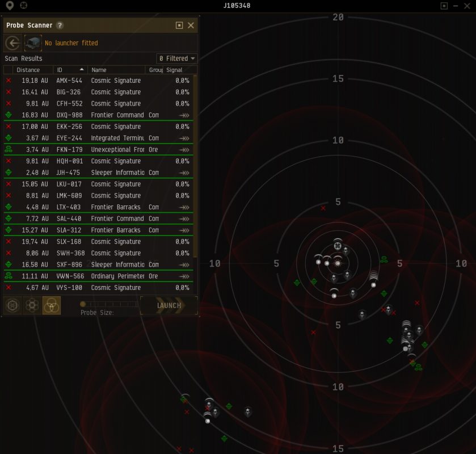Toggle the highlighted three-circle formation button
476x454 pixels.
coord(51,305)
